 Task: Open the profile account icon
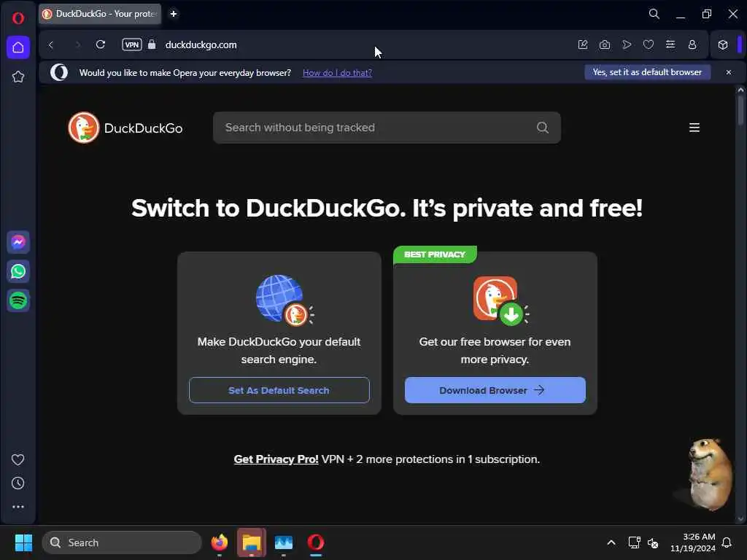(x=692, y=44)
